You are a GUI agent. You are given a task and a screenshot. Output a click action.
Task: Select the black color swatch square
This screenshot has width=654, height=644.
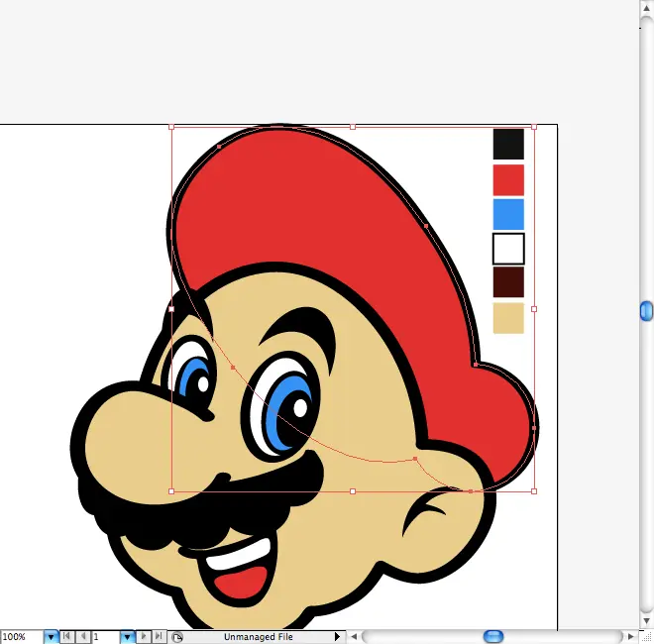[x=508, y=144]
